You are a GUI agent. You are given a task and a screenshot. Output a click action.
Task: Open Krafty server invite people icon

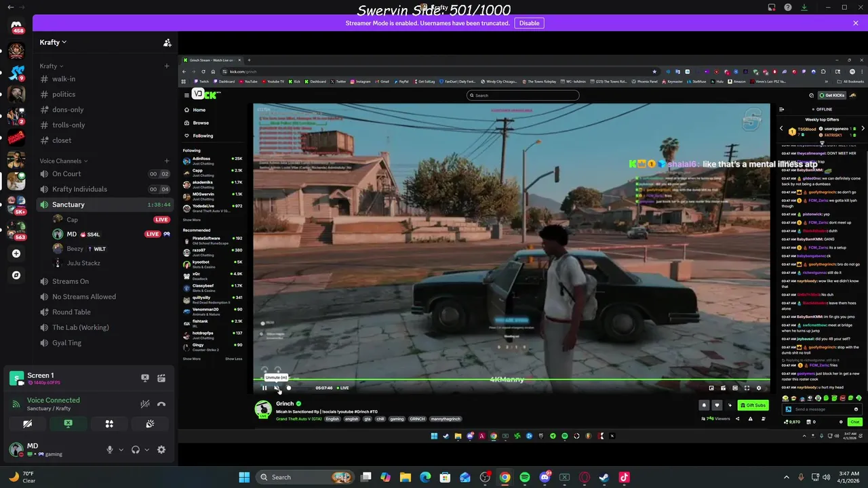[167, 42]
